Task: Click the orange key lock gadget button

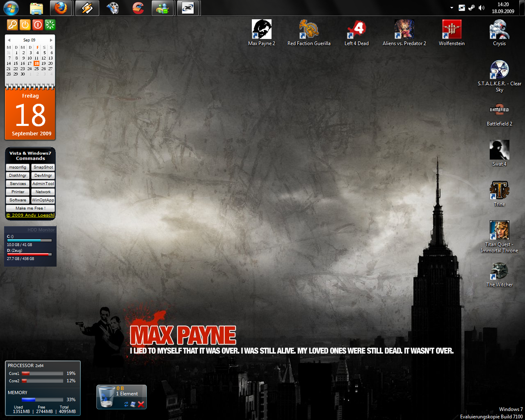Action: click(x=12, y=25)
